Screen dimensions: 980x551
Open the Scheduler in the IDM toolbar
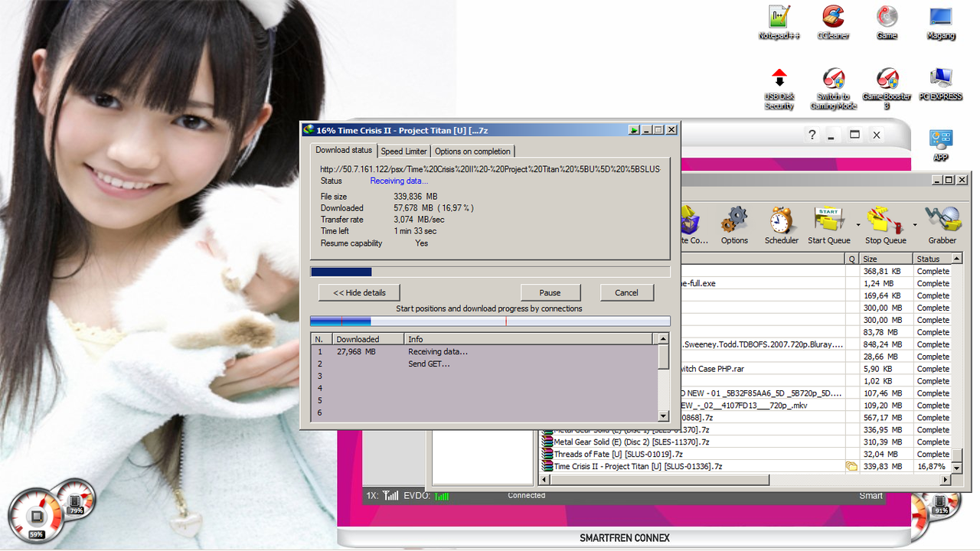[782, 226]
